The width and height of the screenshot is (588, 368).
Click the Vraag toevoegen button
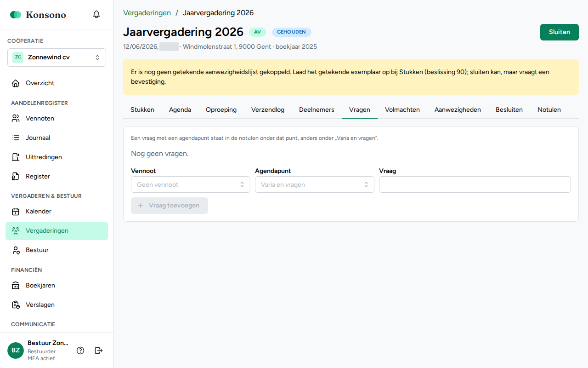coord(170,206)
